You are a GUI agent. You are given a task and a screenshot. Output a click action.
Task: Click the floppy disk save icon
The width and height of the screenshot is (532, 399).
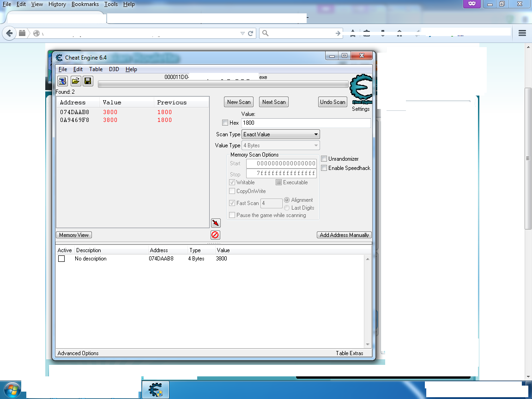click(x=88, y=81)
